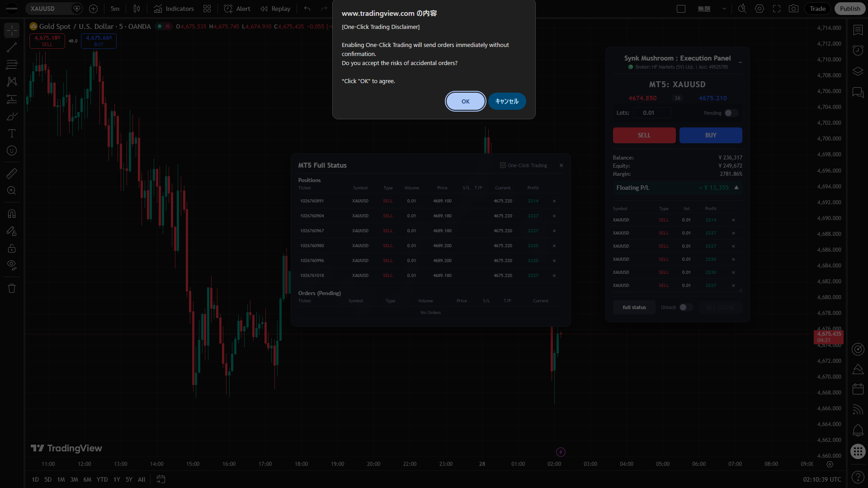Enable the One-Click Trading checkbox
The width and height of the screenshot is (868, 488).
(x=503, y=165)
